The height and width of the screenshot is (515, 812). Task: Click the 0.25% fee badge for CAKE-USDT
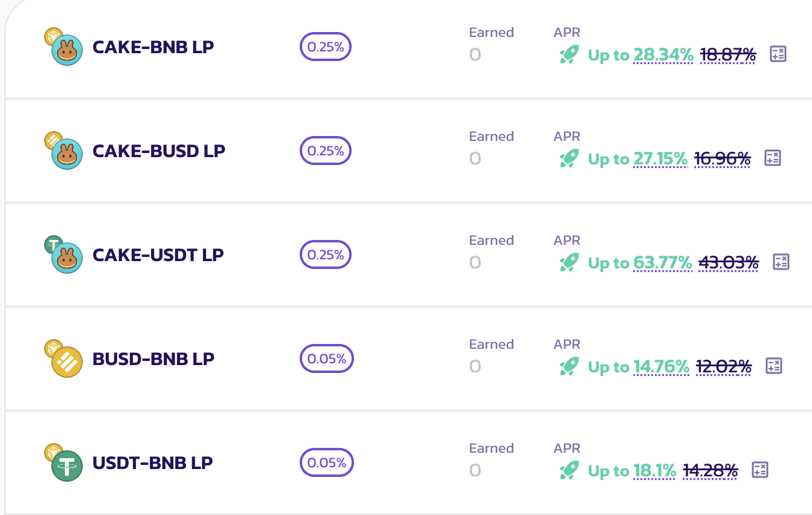[x=326, y=255]
